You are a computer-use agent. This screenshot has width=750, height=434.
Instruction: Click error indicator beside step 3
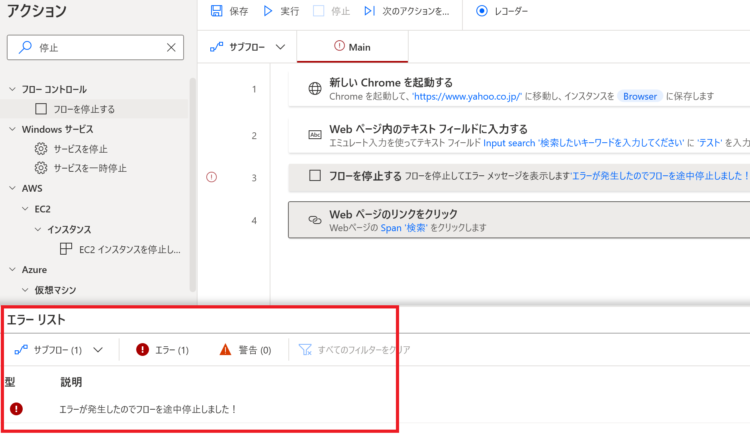(211, 177)
